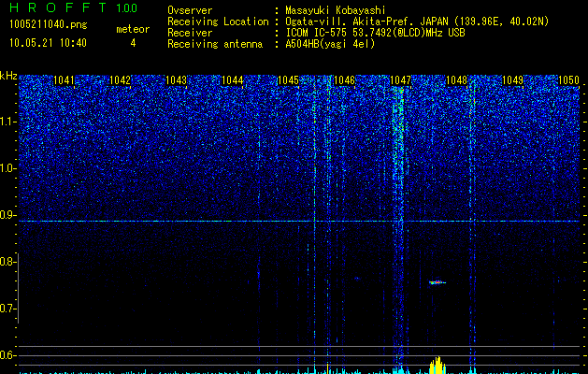The image size is (588, 374).
Task: Click the meteor count value 4
Action: click(133, 43)
